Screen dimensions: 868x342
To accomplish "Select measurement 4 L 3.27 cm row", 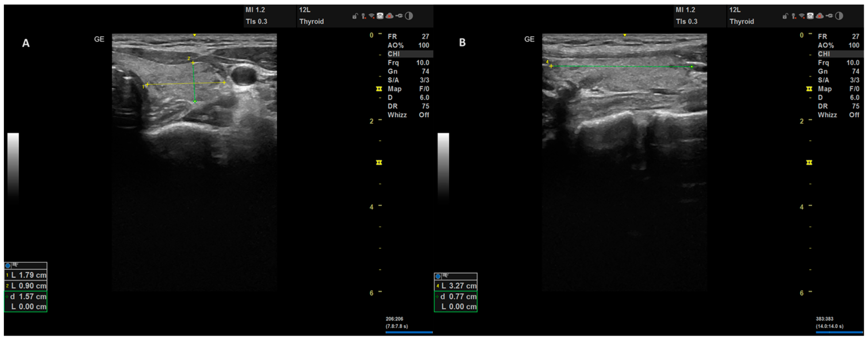I will pos(456,286).
